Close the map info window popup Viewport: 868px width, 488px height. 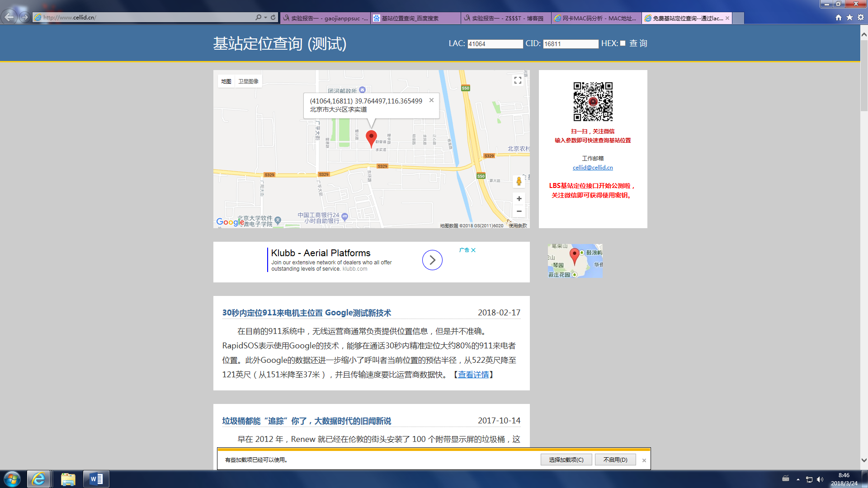(431, 100)
